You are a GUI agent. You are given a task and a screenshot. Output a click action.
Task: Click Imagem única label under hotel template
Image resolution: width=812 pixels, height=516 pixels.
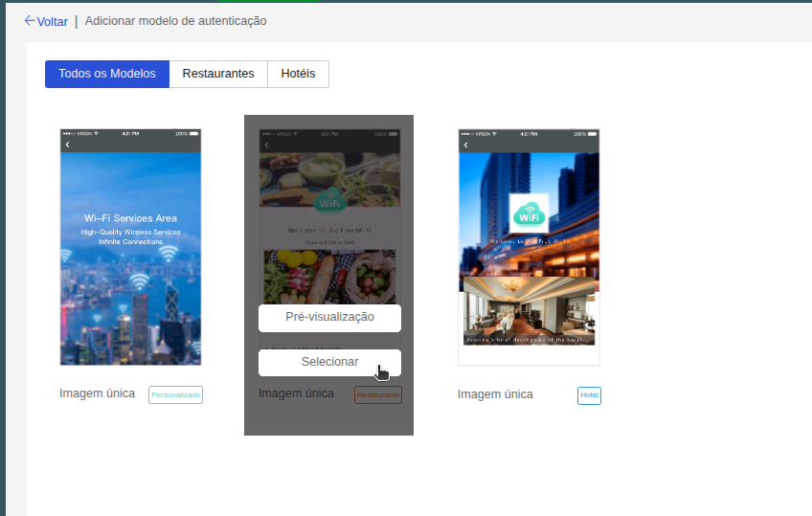click(495, 394)
